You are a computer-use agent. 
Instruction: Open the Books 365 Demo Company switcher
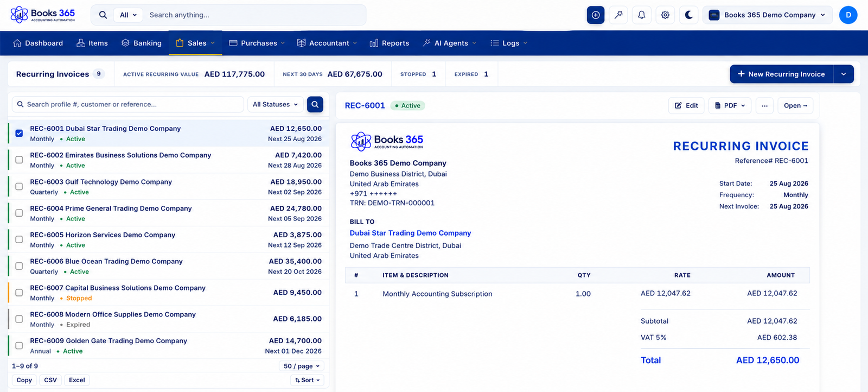point(767,15)
